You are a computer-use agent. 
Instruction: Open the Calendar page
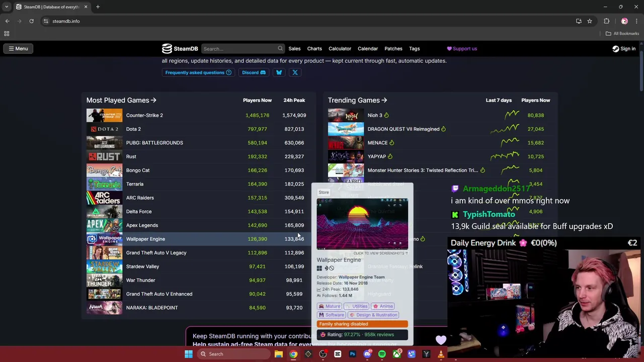click(368, 49)
